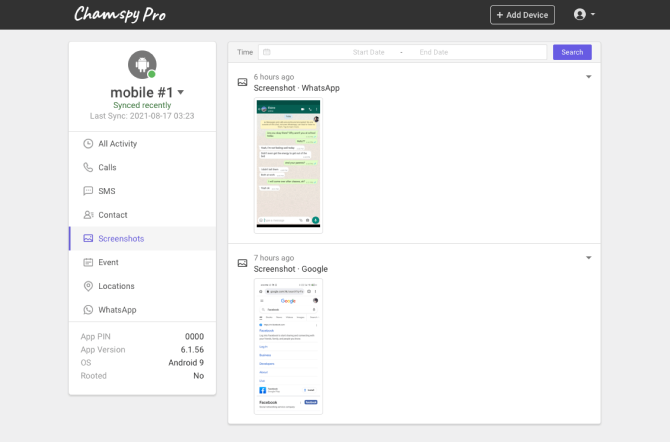Image resolution: width=670 pixels, height=442 pixels.
Task: Open the user account dropdown menu
Action: coord(585,15)
